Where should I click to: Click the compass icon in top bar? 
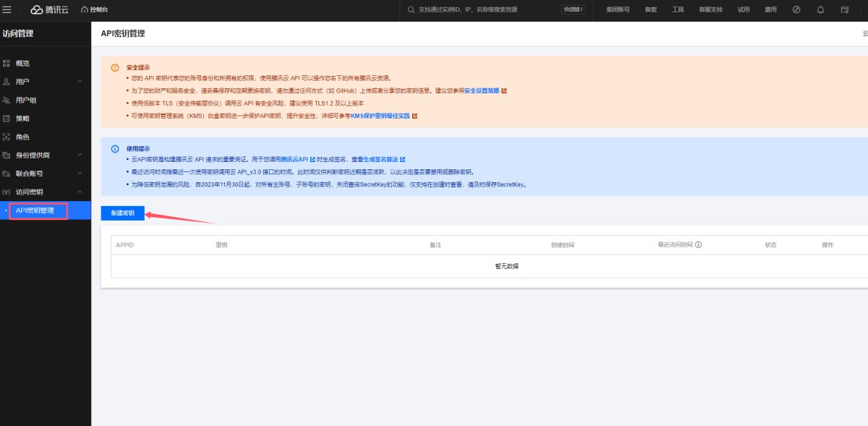[796, 10]
